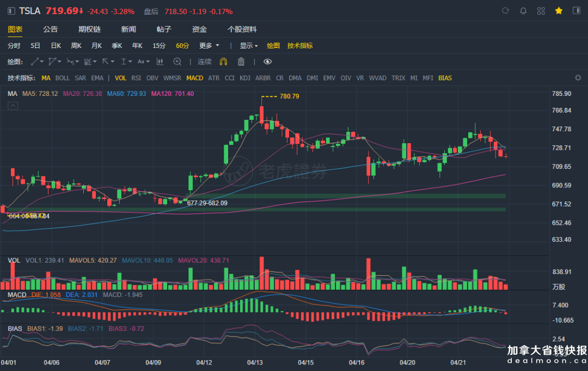Enable the BOLL technical indicator
This screenshot has height=371, width=588.
tap(63, 78)
